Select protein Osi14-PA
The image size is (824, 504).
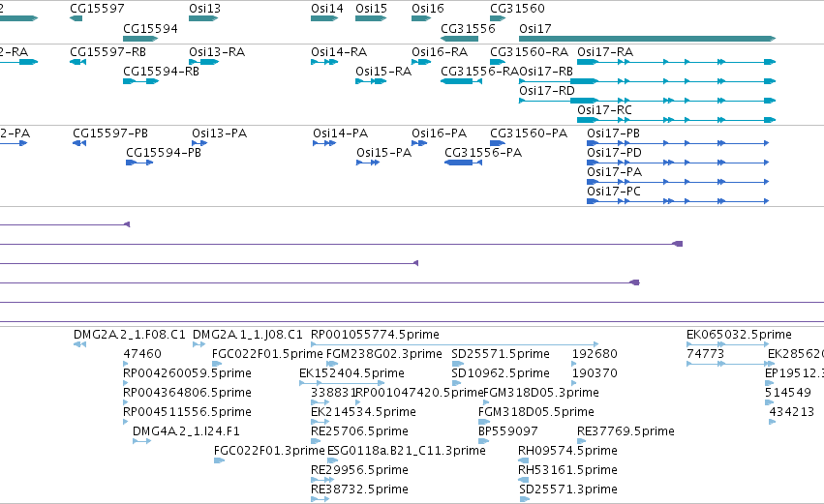click(x=341, y=133)
